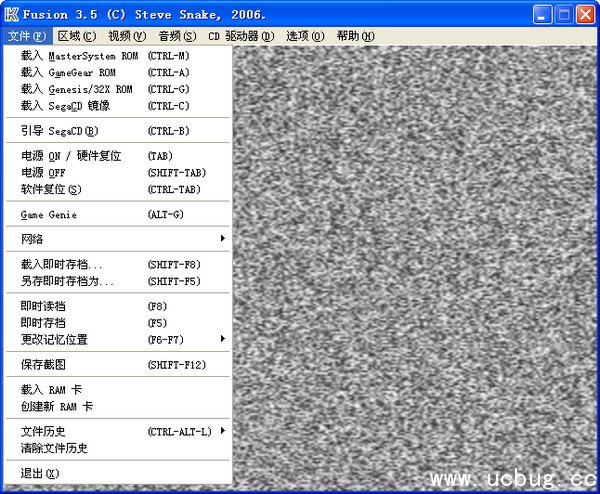Screen dimensions: 600x494
Task: Select 另存即时存档为... entry
Action: 118,281
